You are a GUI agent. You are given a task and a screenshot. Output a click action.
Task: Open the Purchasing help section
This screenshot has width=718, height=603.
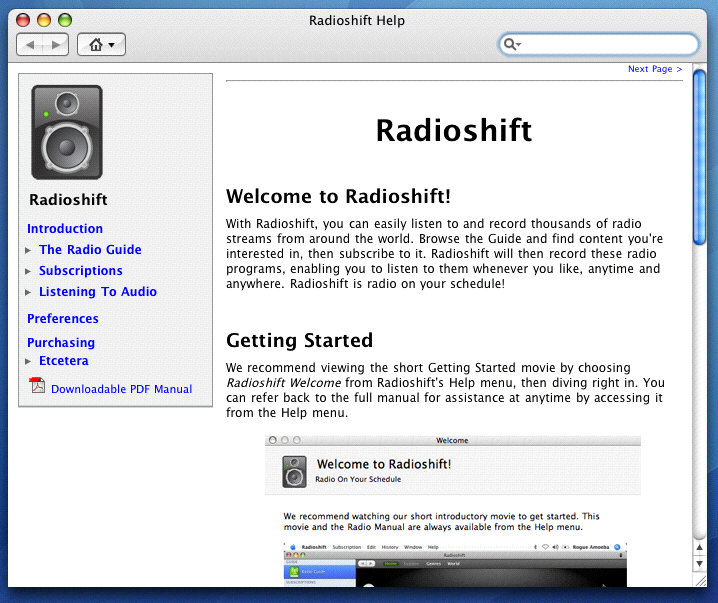click(61, 342)
